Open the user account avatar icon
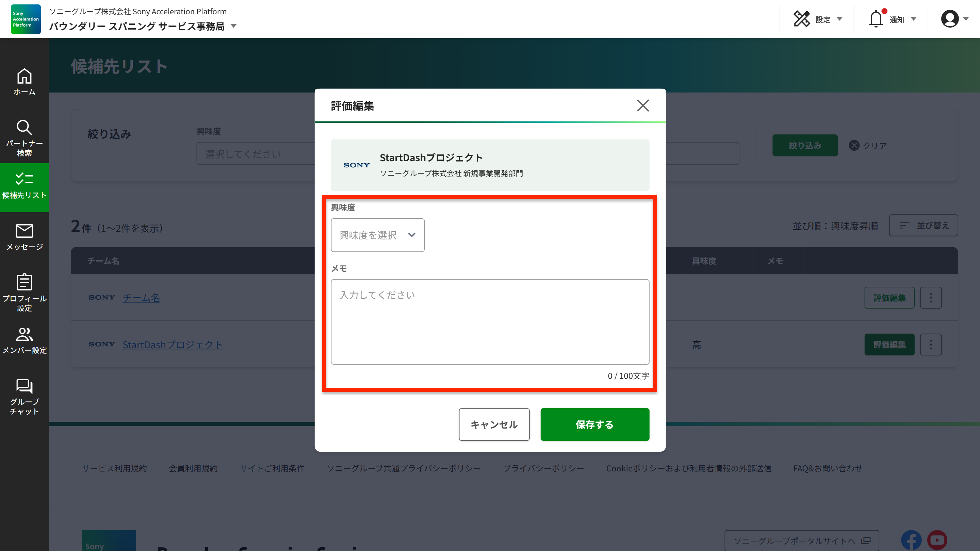The height and width of the screenshot is (551, 980). pos(950,19)
